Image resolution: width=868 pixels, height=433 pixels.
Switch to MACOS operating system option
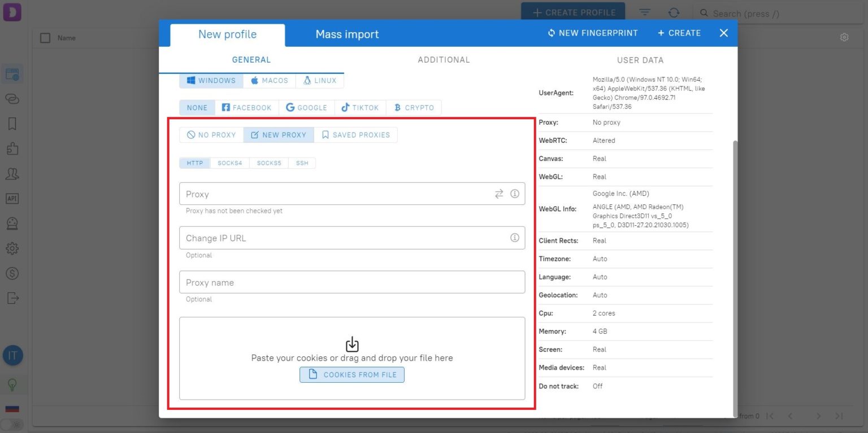[270, 80]
